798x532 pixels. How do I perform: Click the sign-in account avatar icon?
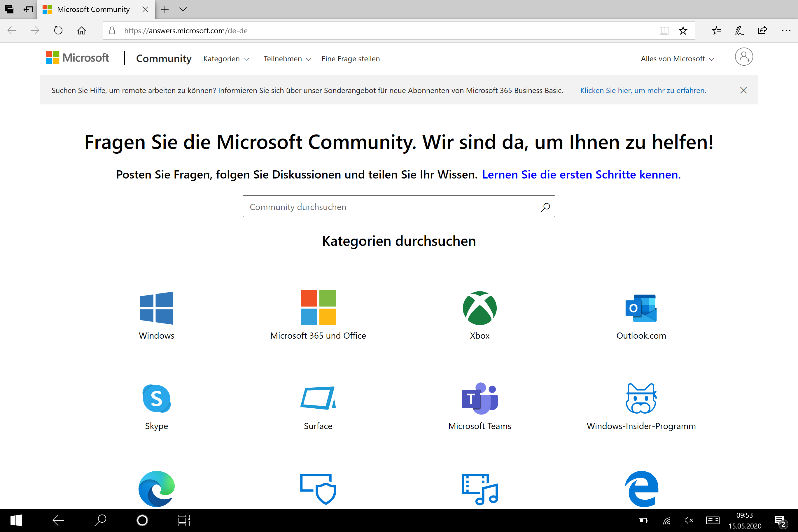point(744,57)
